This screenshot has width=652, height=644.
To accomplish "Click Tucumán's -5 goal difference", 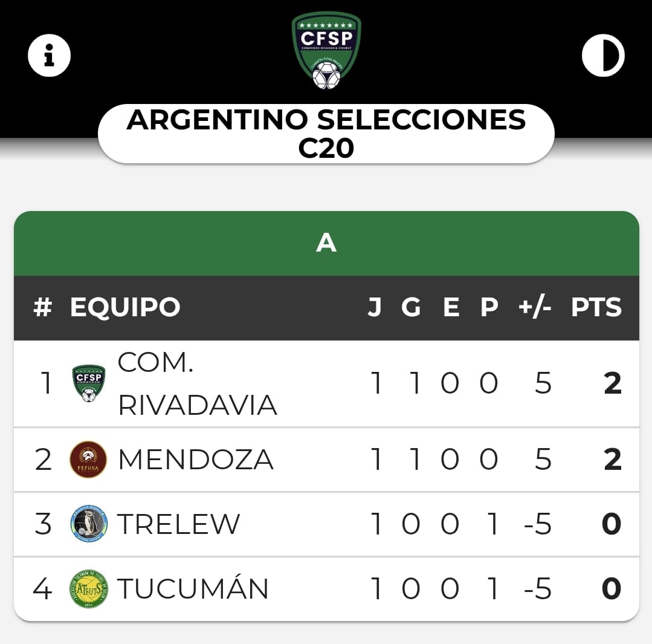I will 537,588.
